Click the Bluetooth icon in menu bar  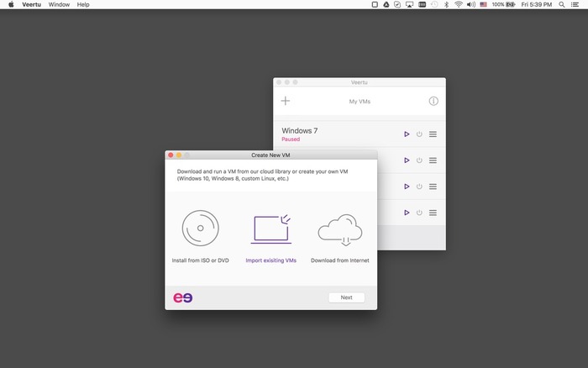pos(446,4)
